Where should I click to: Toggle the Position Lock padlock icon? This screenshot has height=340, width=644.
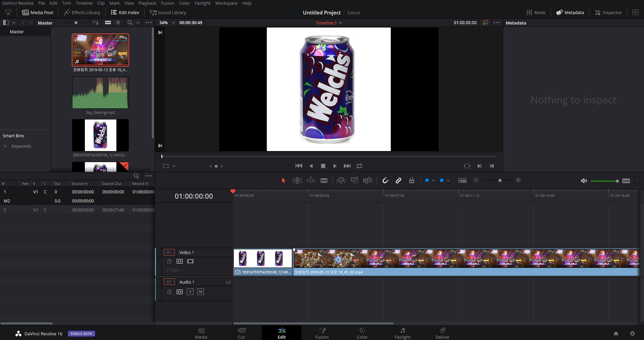[412, 181]
